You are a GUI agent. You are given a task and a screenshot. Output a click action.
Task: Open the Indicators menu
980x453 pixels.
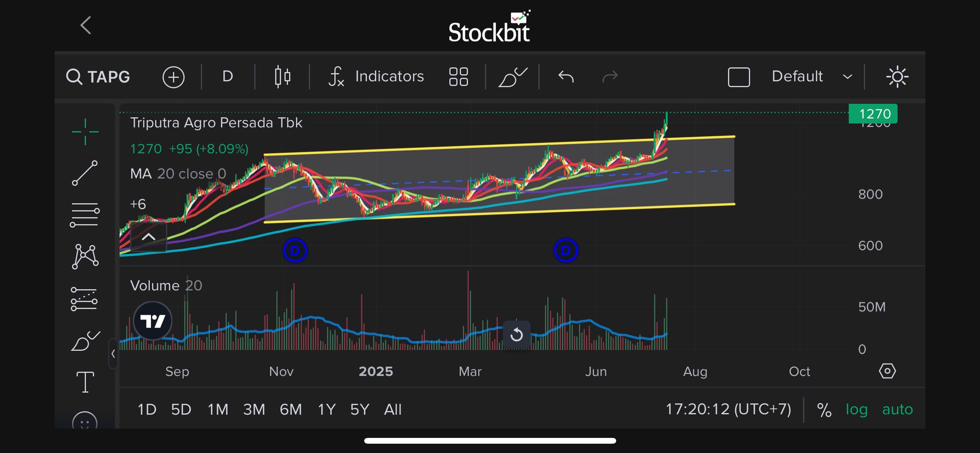[x=376, y=76]
